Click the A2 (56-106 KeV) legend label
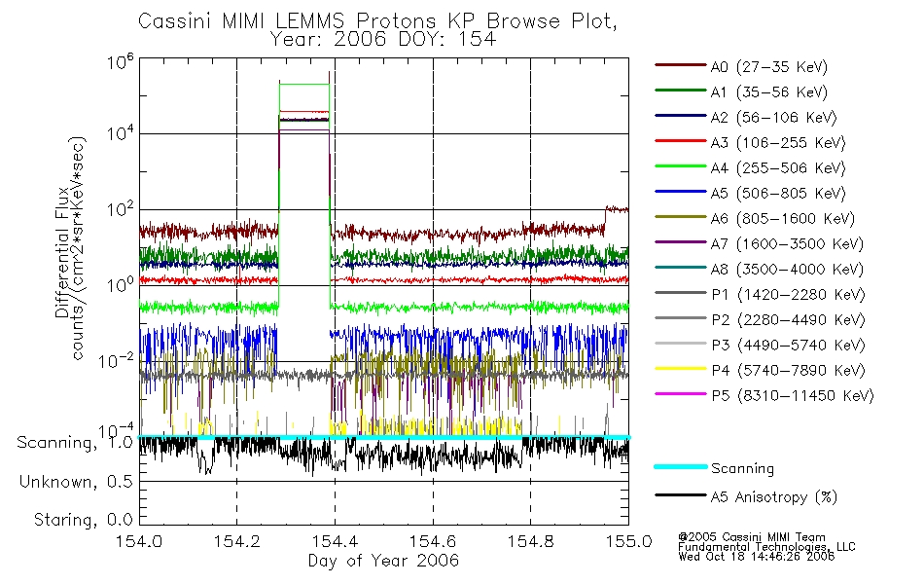The width and height of the screenshot is (924, 584). coord(774,118)
